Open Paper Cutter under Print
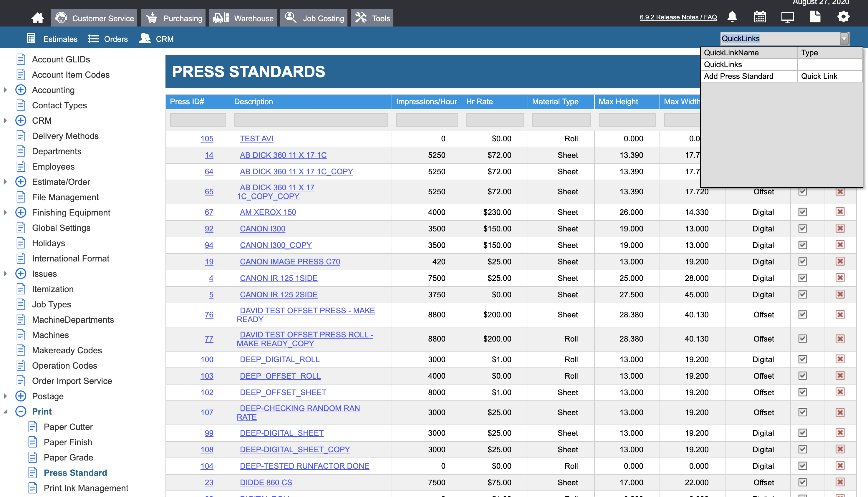The width and height of the screenshot is (868, 497). click(68, 427)
